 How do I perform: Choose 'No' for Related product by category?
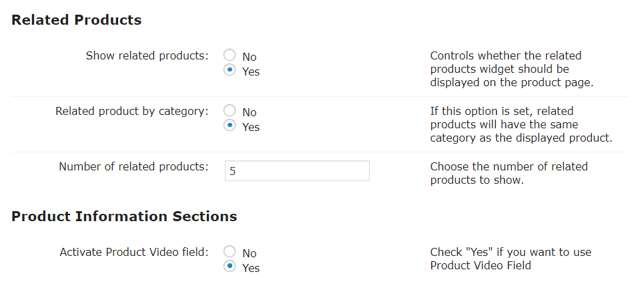230,111
